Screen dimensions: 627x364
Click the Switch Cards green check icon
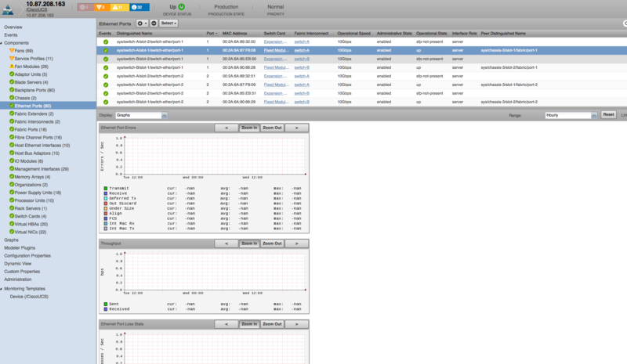pyautogui.click(x=12, y=216)
